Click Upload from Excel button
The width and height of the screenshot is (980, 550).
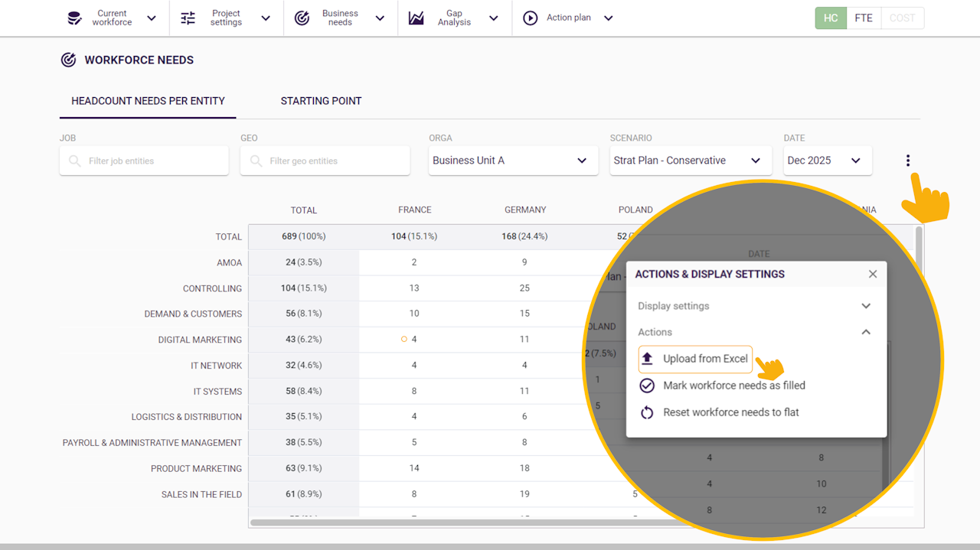click(x=696, y=359)
